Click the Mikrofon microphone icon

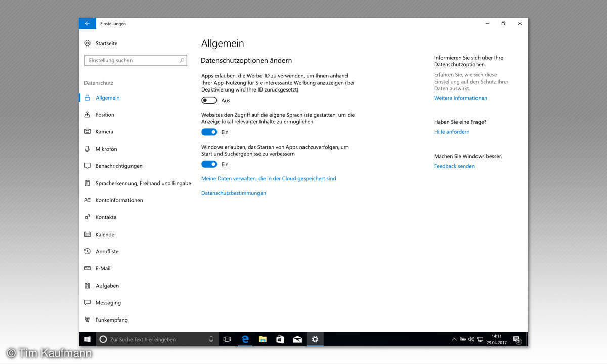(x=88, y=149)
